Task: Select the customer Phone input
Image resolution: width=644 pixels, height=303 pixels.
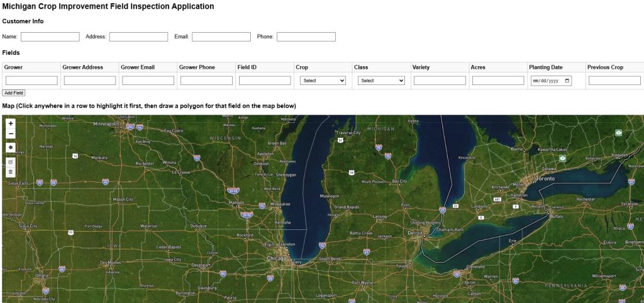Action: (x=306, y=37)
